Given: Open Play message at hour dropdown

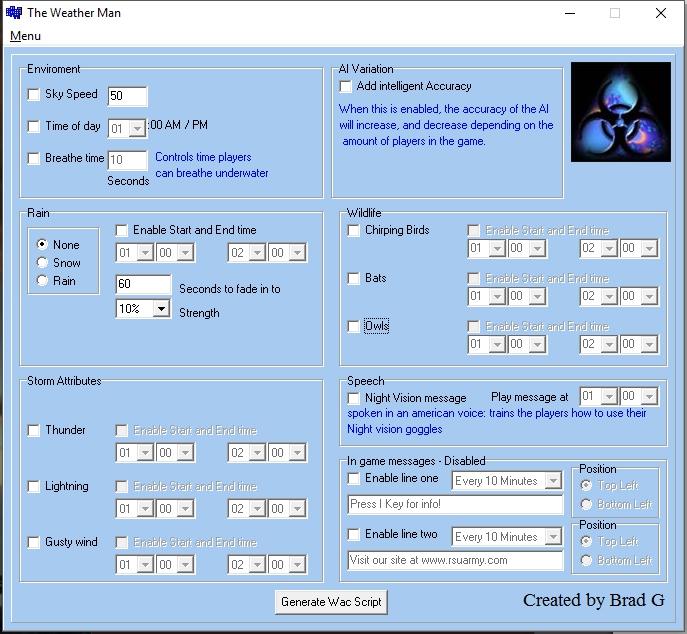Looking at the screenshot, I should click(599, 397).
